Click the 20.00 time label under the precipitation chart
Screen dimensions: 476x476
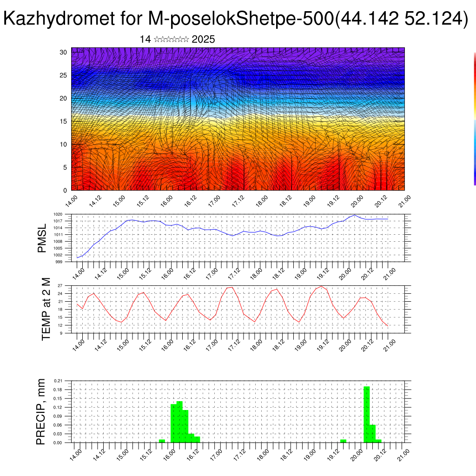tap(357, 455)
